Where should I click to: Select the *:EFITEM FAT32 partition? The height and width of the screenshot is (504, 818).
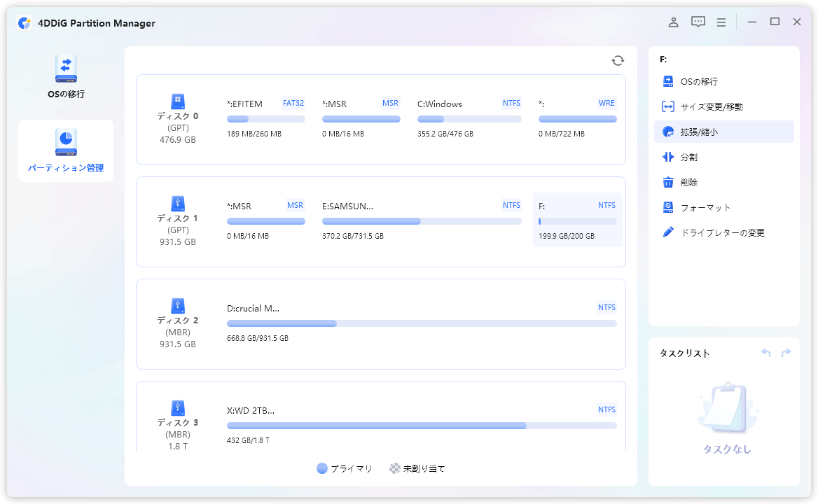pyautogui.click(x=266, y=118)
